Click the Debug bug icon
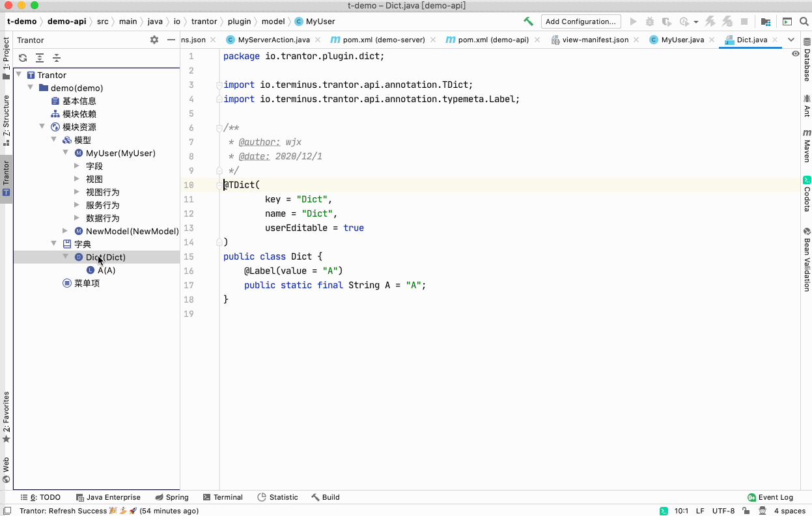The width and height of the screenshot is (812, 516). pyautogui.click(x=650, y=21)
